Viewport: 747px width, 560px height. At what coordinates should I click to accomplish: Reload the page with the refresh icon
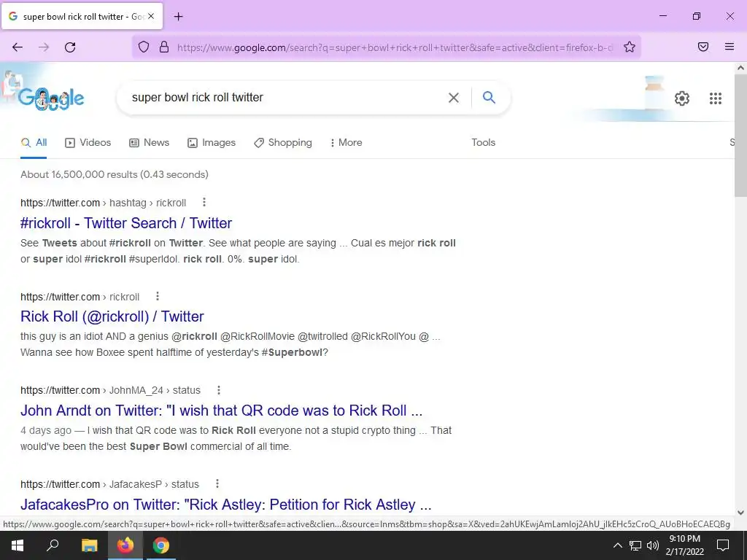70,47
